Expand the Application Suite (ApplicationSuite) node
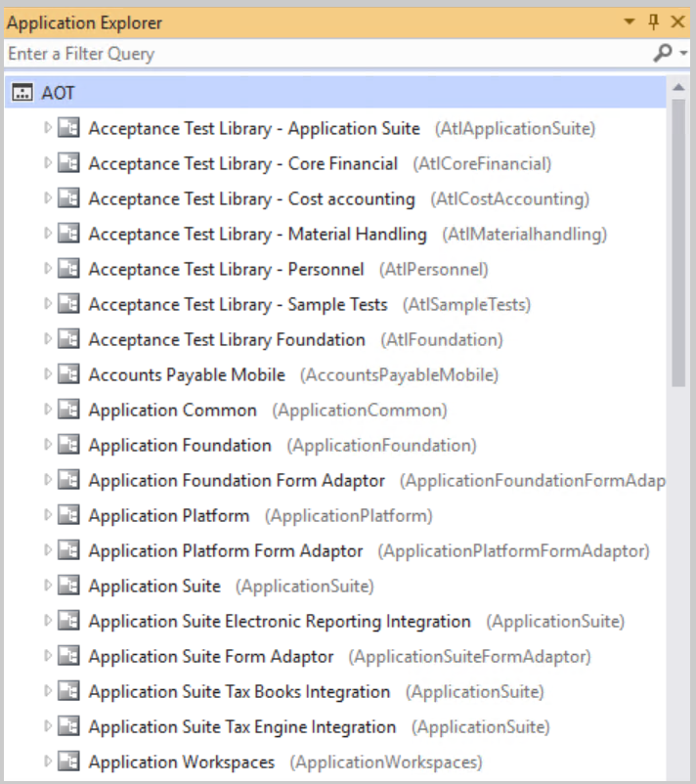This screenshot has height=784, width=696. [x=48, y=586]
